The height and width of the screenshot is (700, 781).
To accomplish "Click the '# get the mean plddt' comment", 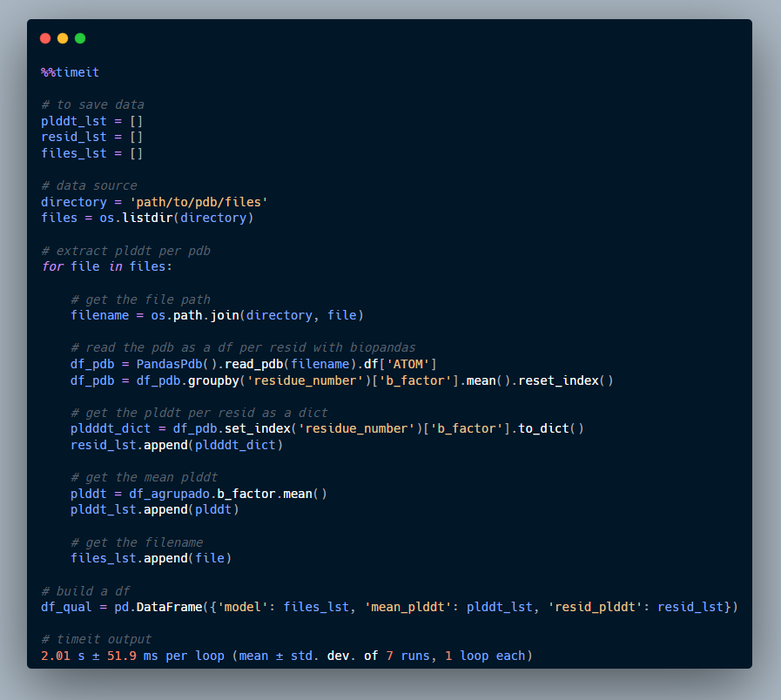I will point(144,477).
